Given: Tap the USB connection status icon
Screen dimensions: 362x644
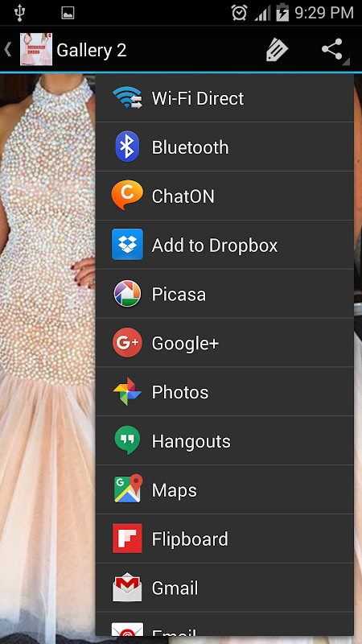Looking at the screenshot, I should (x=19, y=13).
